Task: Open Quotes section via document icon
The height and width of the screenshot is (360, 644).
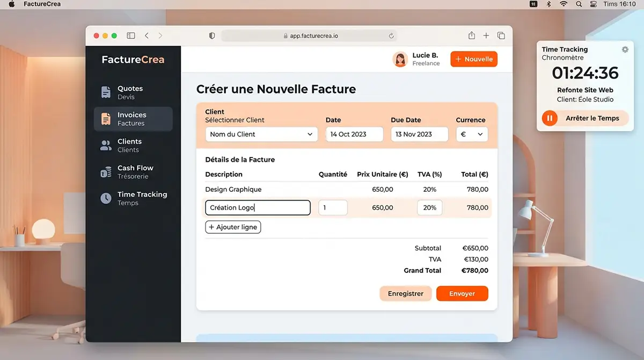Action: [106, 92]
